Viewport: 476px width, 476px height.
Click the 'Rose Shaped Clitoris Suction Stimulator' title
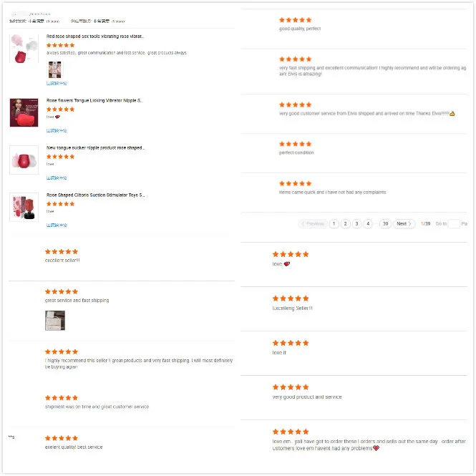point(95,195)
